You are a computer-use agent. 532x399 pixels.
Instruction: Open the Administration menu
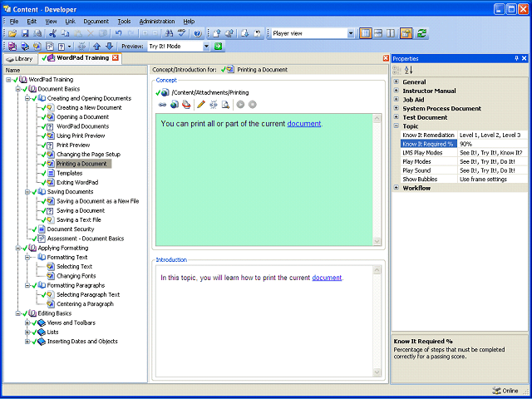coord(157,21)
